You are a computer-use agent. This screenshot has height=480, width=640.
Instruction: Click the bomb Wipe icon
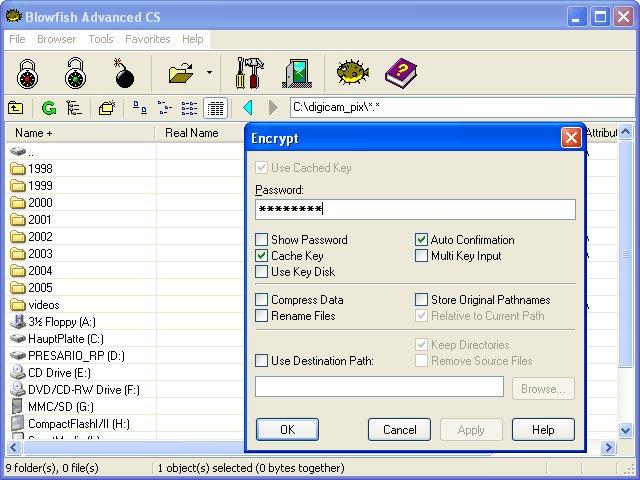coord(124,73)
